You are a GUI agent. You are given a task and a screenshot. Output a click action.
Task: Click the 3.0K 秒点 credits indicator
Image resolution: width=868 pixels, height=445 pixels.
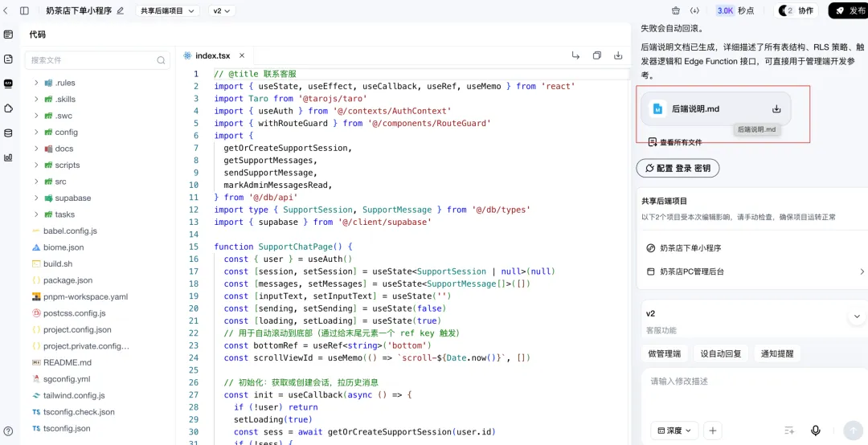[735, 10]
